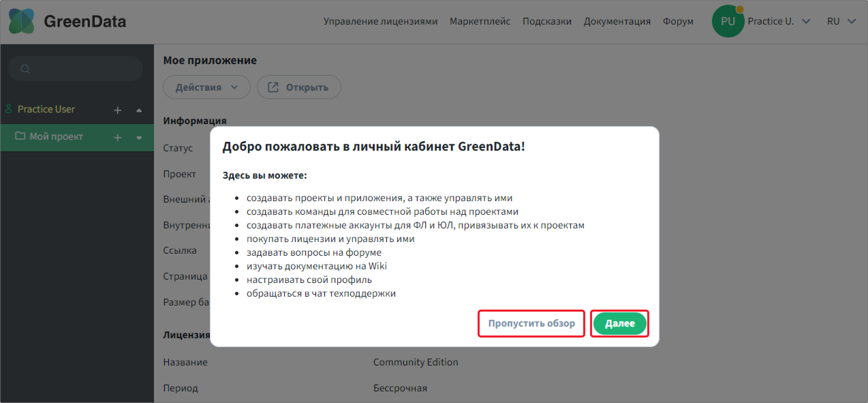
Task: Select Practice User in sidebar tree
Action: click(46, 109)
